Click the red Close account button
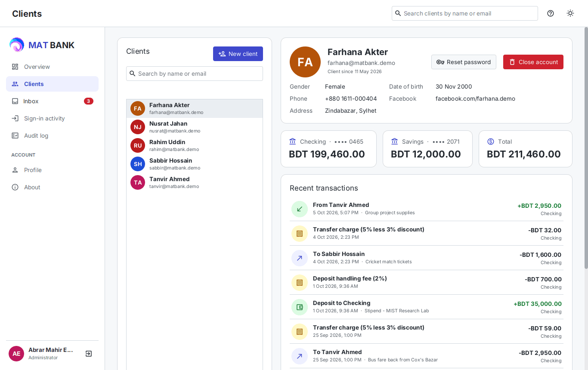The width and height of the screenshot is (588, 370). pyautogui.click(x=533, y=62)
